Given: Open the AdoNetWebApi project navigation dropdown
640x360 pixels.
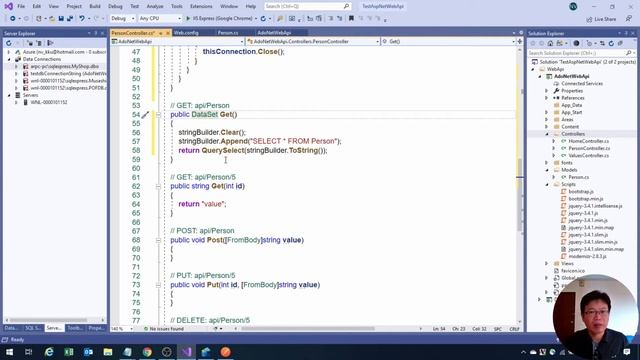Looking at the screenshot, I should (178, 41).
